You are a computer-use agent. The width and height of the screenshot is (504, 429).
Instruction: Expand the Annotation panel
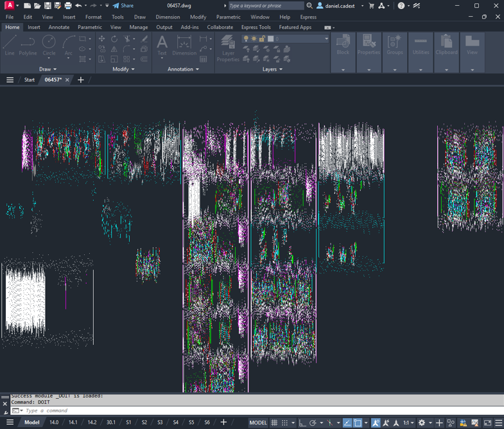pyautogui.click(x=183, y=69)
